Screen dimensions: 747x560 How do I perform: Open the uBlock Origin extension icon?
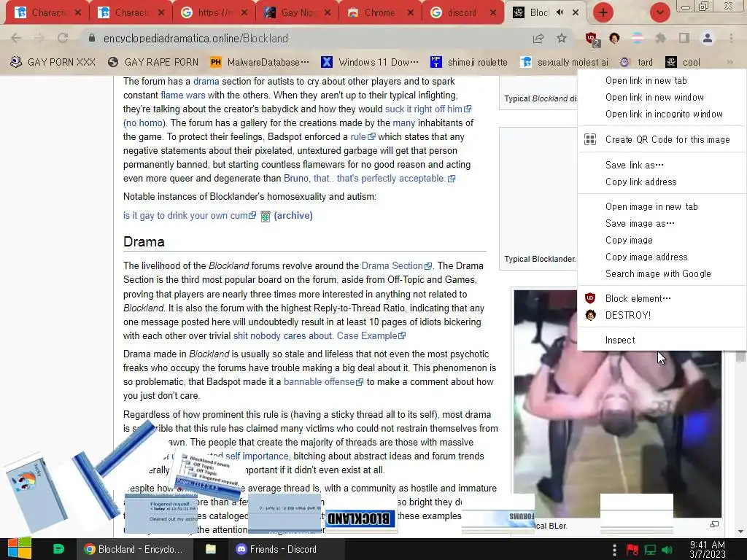[592, 39]
